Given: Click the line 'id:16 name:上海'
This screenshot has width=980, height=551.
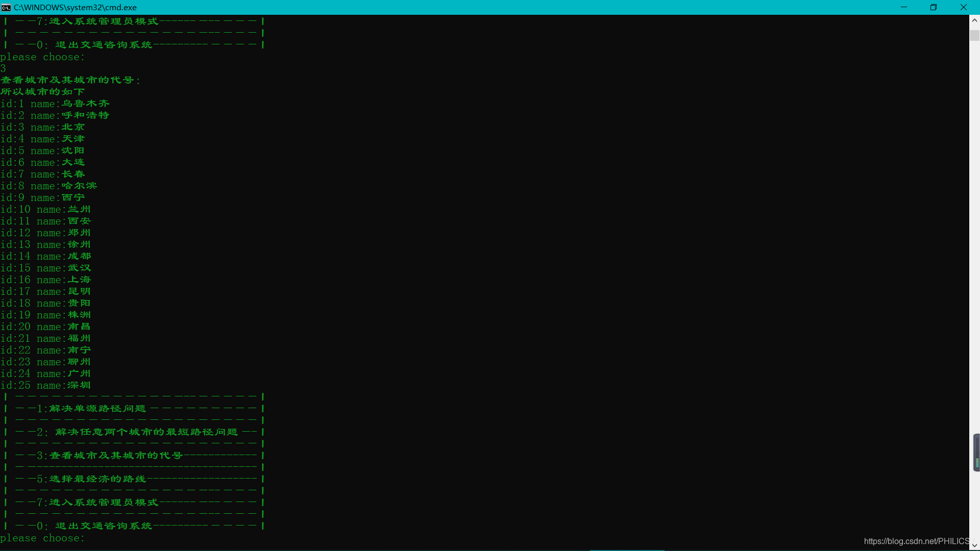Looking at the screenshot, I should (x=45, y=280).
